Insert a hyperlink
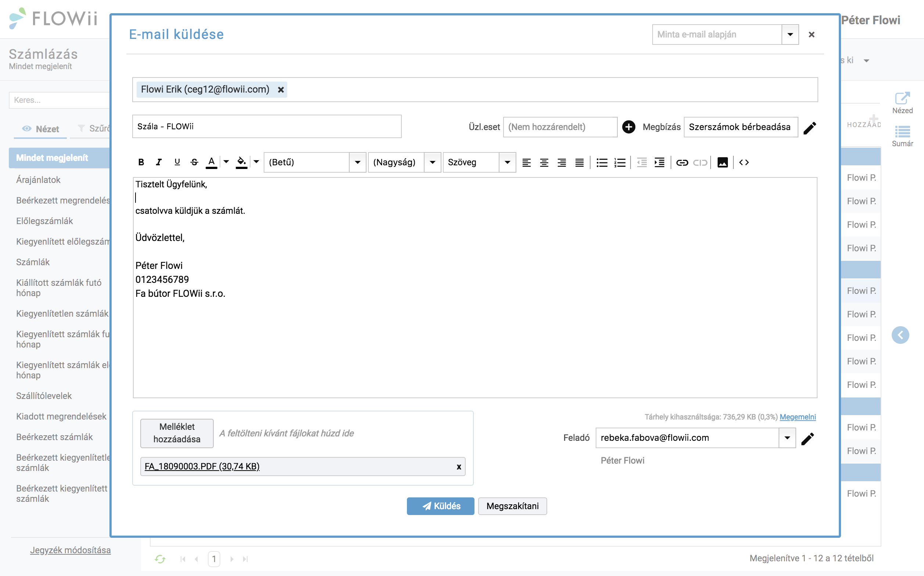Viewport: 924px width, 576px height. point(682,163)
